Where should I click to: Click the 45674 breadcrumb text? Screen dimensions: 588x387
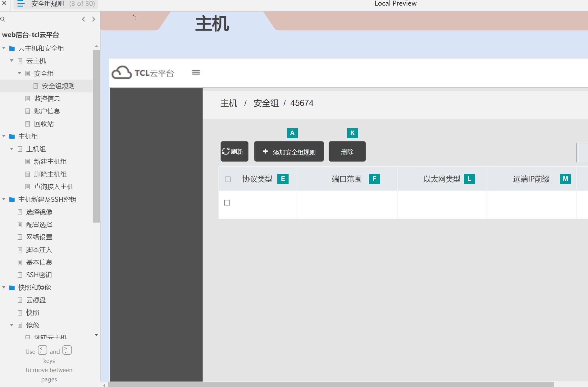tap(302, 103)
